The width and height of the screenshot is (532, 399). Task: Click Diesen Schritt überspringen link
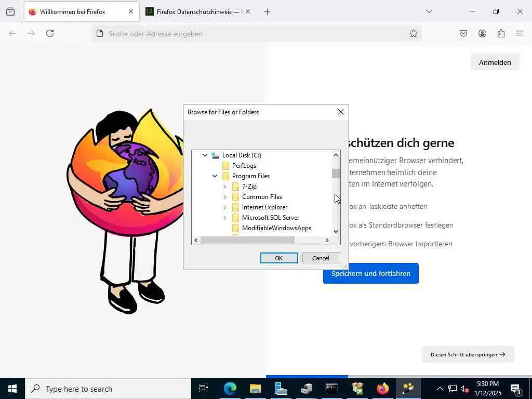point(468,354)
